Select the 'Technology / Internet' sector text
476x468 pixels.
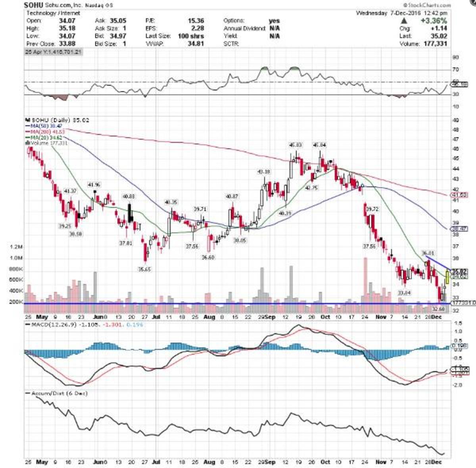coord(53,13)
